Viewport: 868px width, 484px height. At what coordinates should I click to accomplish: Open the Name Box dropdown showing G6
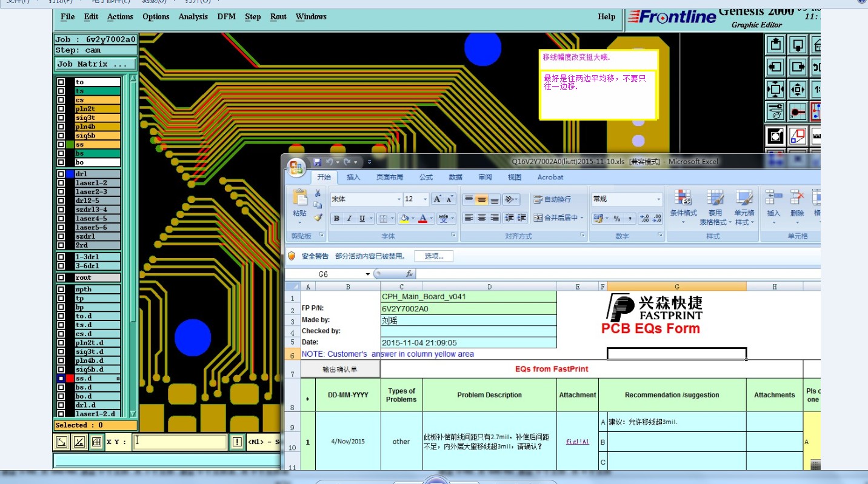[x=367, y=274]
